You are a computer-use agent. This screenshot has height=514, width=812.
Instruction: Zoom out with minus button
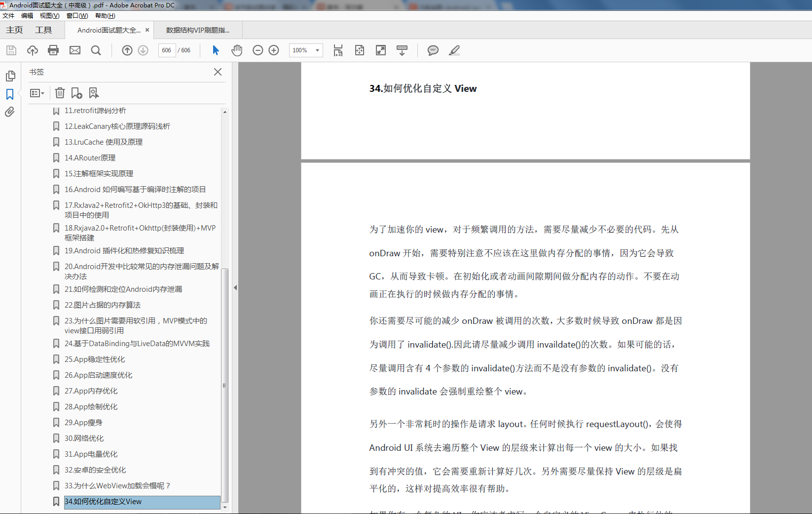258,50
